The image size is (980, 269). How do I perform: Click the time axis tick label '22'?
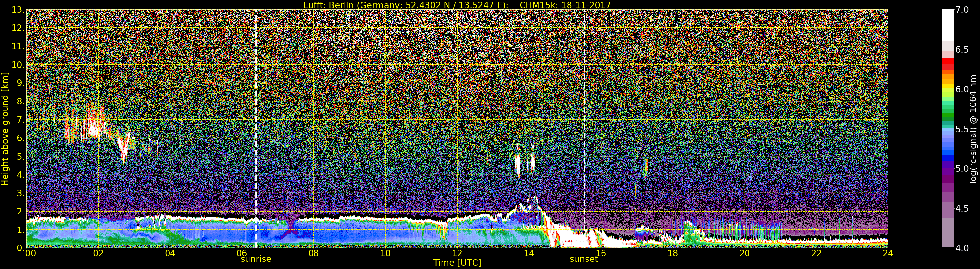[x=816, y=253]
